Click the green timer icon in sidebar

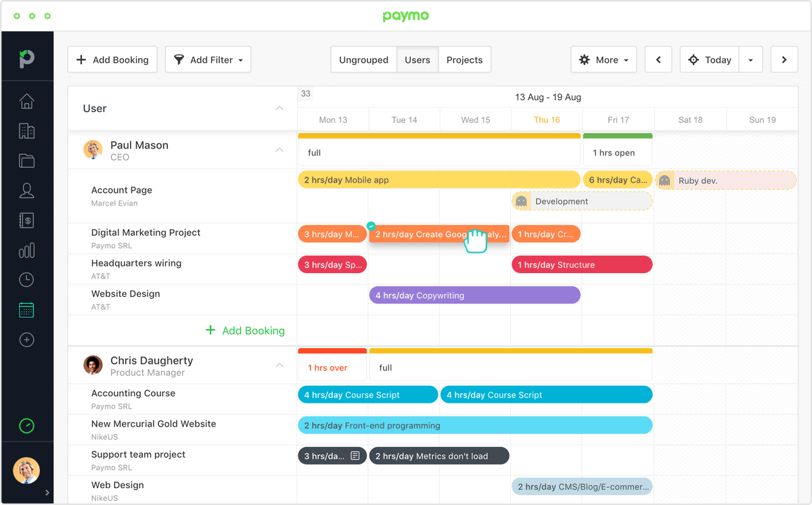coord(26,426)
